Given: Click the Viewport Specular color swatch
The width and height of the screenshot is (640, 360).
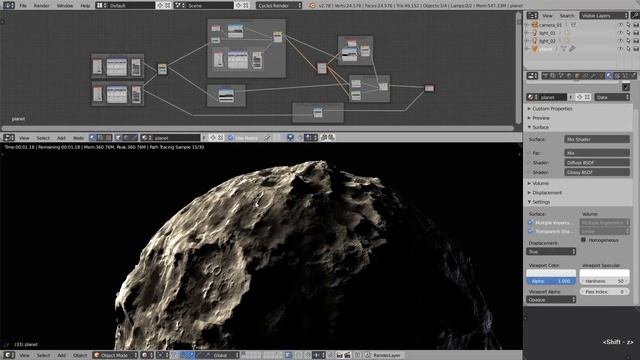Looking at the screenshot, I should click(605, 273).
